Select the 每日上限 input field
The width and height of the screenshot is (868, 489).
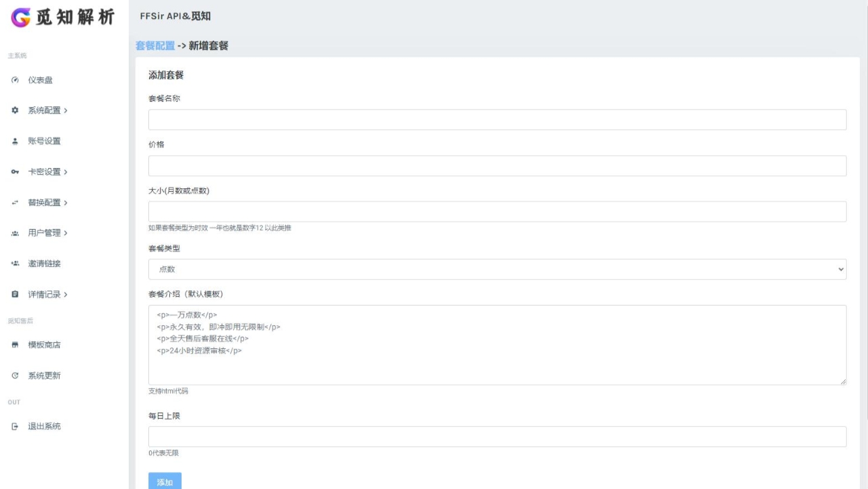click(x=497, y=437)
